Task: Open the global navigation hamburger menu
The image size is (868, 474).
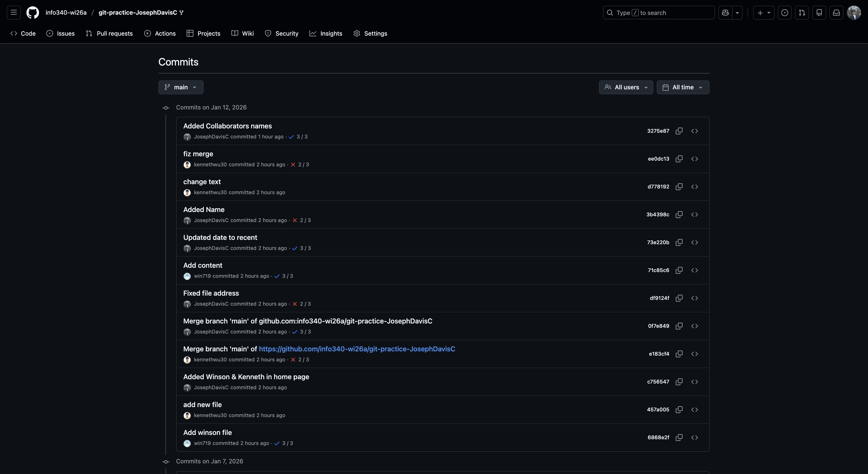Action: (x=13, y=12)
